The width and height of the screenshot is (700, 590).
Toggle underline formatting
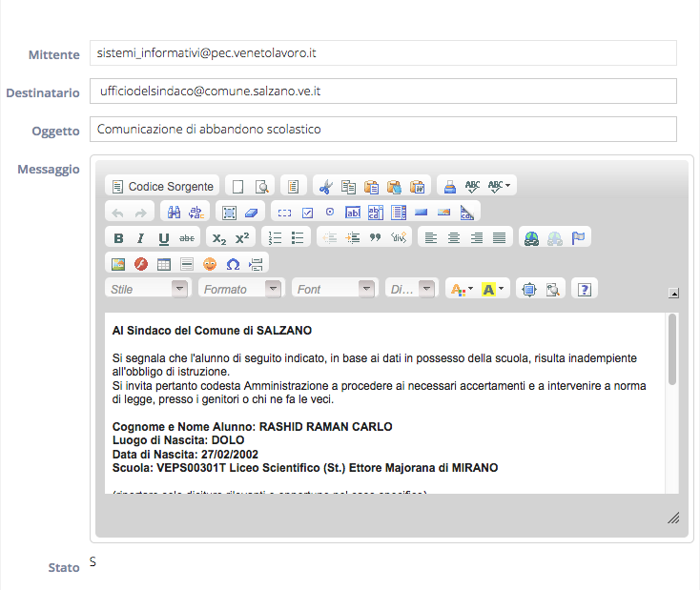[163, 238]
